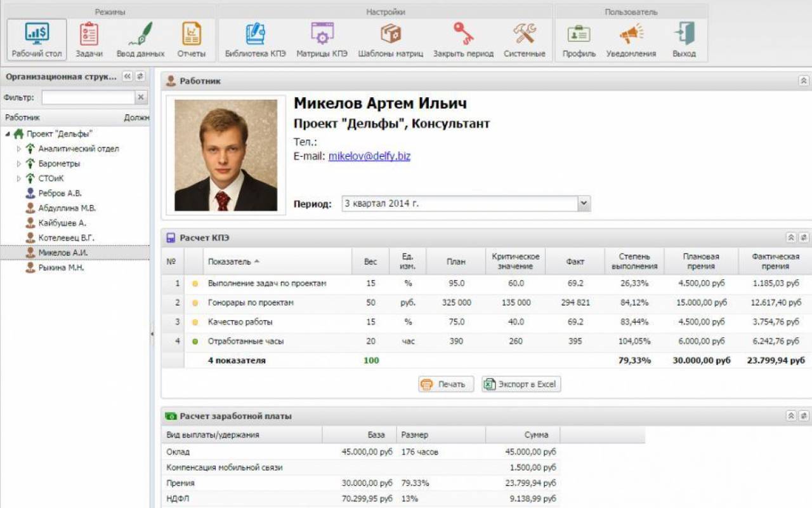Select employee Абдуллина М.В.

(x=75, y=208)
